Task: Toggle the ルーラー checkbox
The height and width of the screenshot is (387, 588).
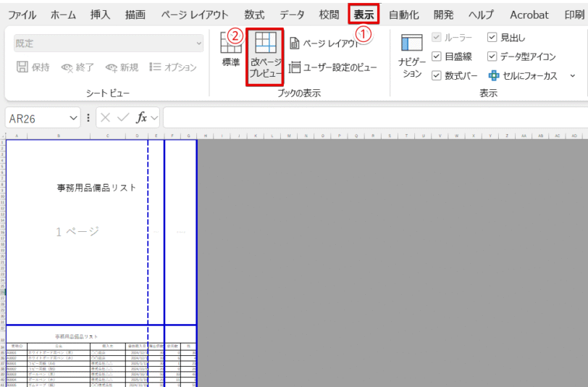Action: click(x=437, y=37)
